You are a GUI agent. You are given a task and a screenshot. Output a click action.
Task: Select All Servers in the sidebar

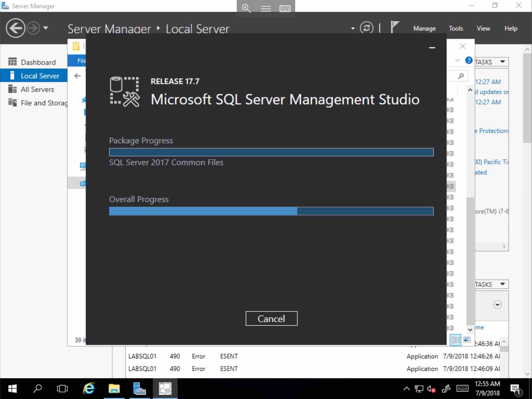click(x=34, y=89)
